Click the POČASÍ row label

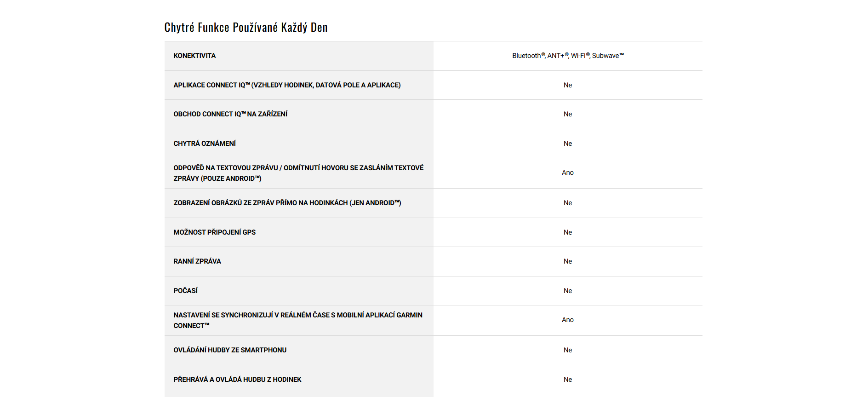186,291
